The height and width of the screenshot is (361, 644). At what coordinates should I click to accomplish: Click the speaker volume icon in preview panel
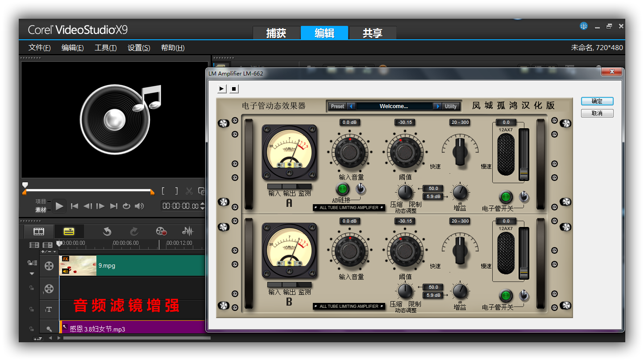click(x=140, y=206)
